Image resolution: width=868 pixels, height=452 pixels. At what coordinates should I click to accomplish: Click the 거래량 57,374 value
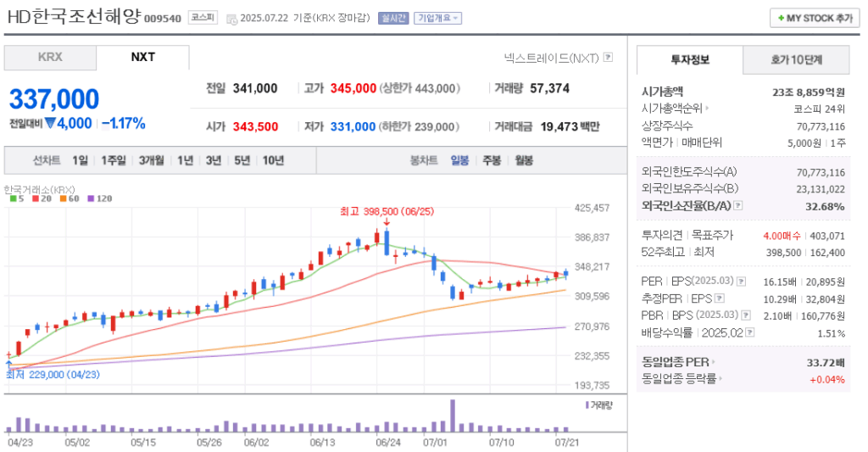(549, 89)
